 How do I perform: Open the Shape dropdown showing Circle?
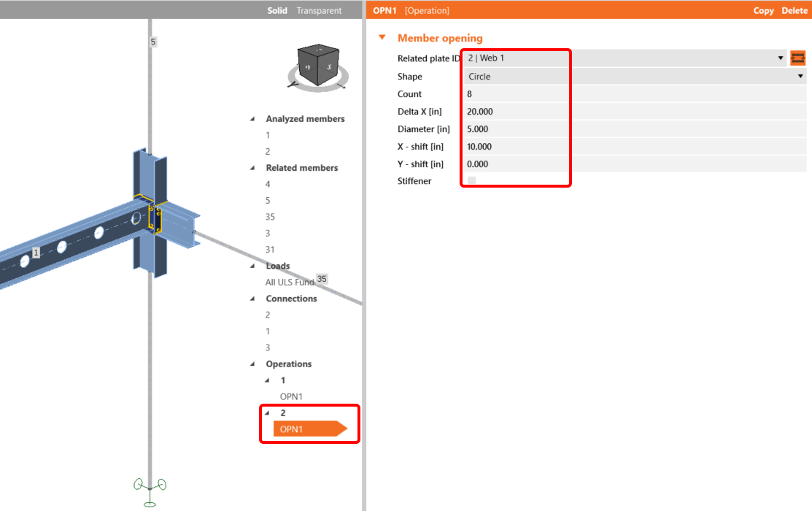click(800, 76)
